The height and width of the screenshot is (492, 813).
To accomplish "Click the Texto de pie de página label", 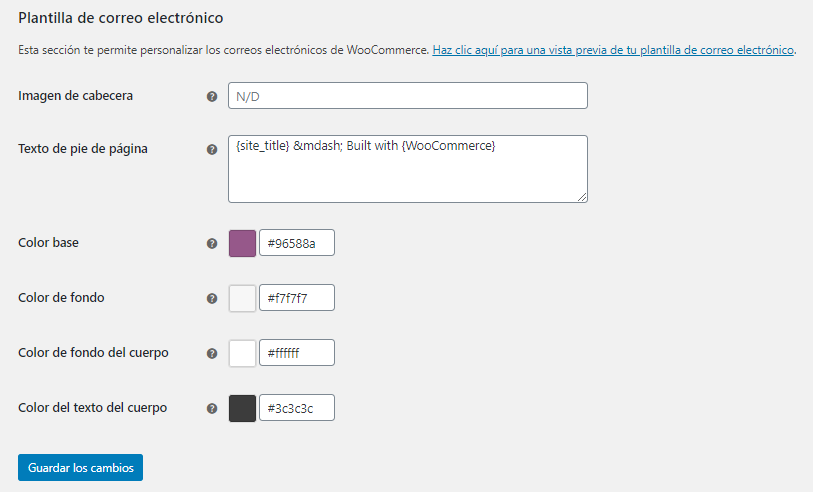I will [83, 149].
